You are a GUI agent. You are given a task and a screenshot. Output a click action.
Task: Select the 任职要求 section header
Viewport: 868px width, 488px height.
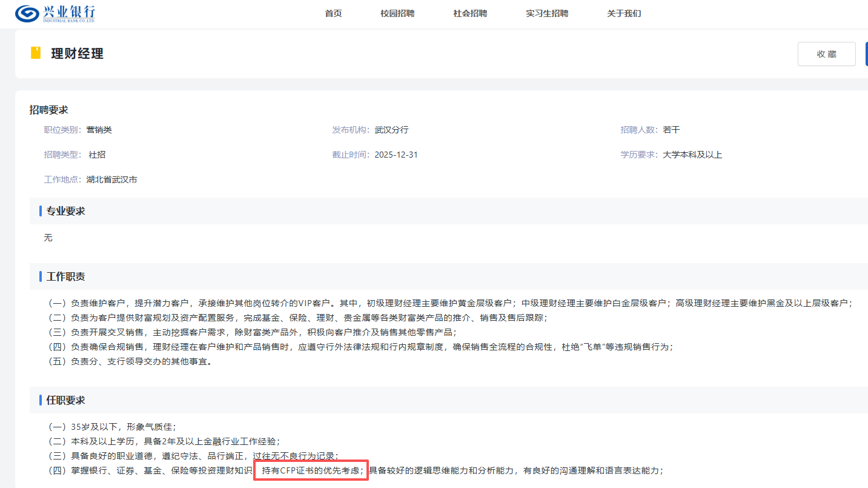66,400
